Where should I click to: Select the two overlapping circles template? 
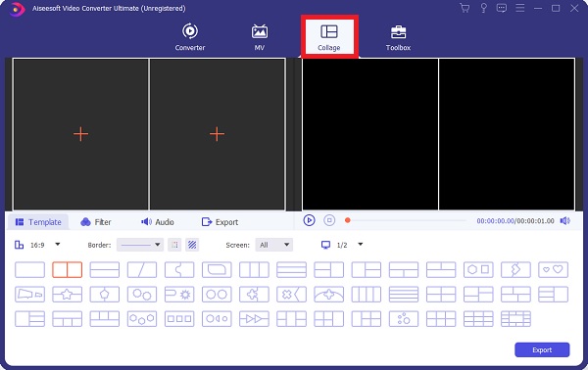tap(142, 295)
